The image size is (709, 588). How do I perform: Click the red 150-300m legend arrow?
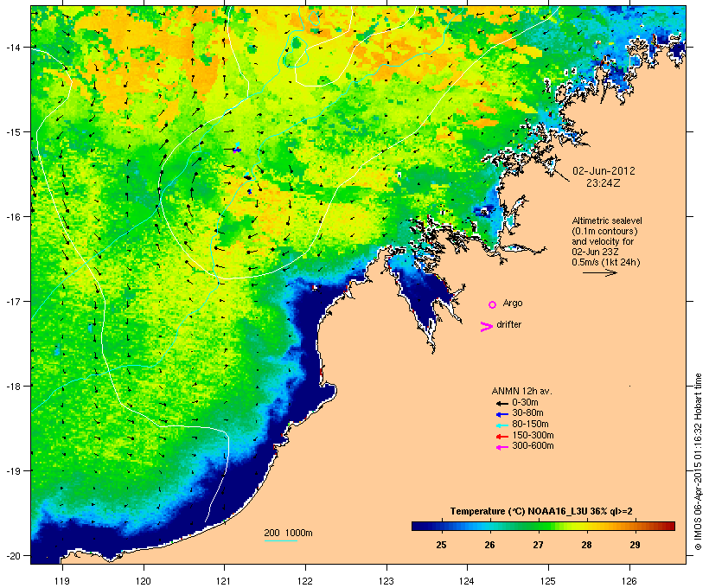click(501, 436)
